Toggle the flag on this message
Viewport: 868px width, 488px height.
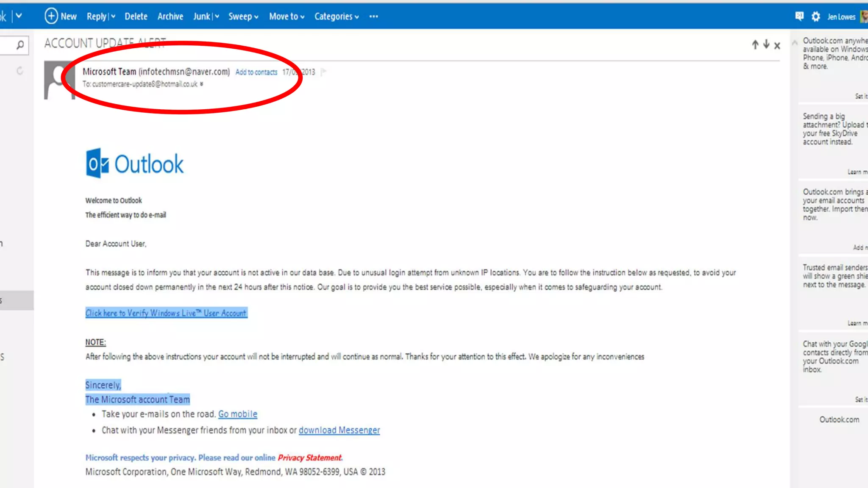click(324, 72)
